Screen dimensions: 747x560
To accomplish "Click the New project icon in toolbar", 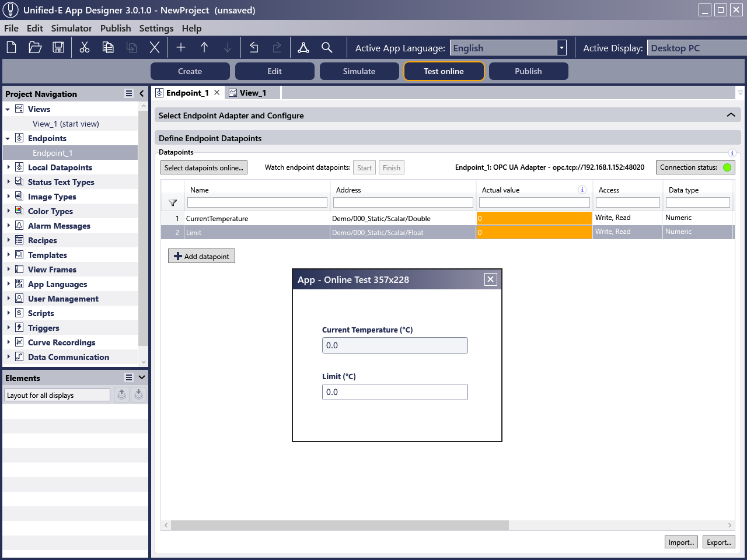I will point(12,48).
